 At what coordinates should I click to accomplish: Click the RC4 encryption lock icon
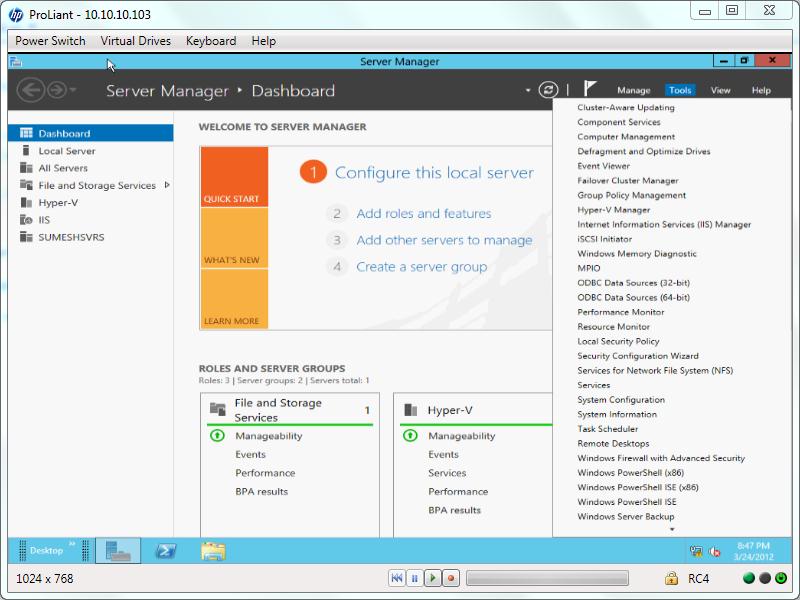[x=669, y=578]
